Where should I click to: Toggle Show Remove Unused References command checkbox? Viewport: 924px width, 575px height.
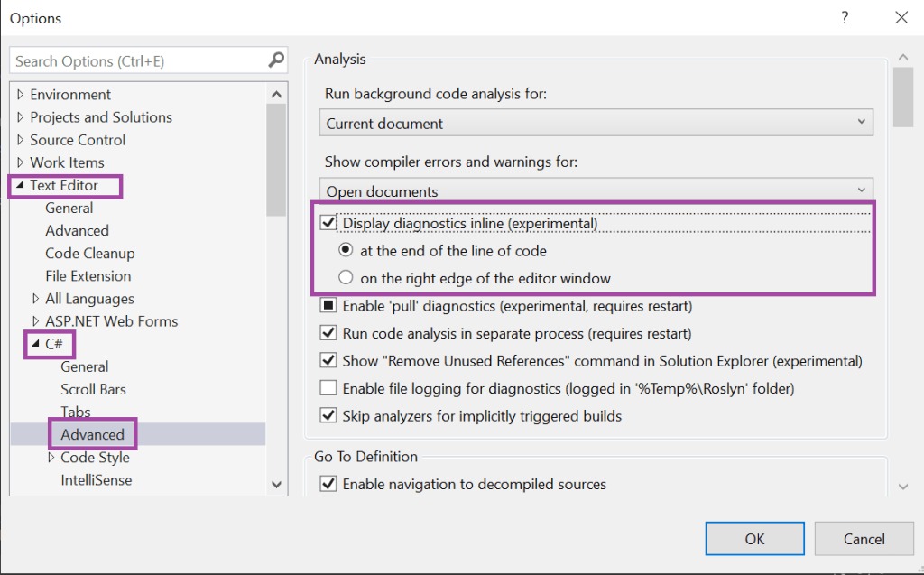click(328, 360)
